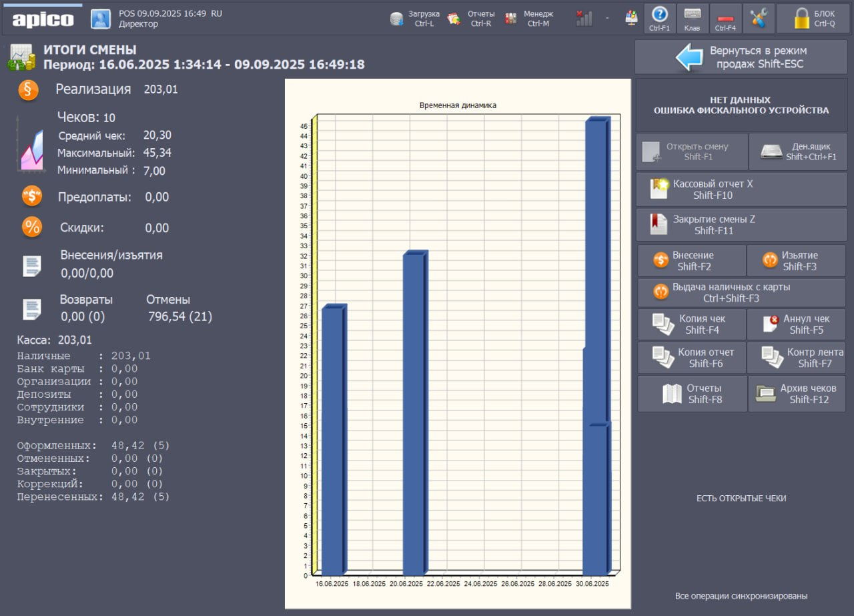
Task: Open the Менедж Ctrl-M menu
Action: [x=529, y=19]
